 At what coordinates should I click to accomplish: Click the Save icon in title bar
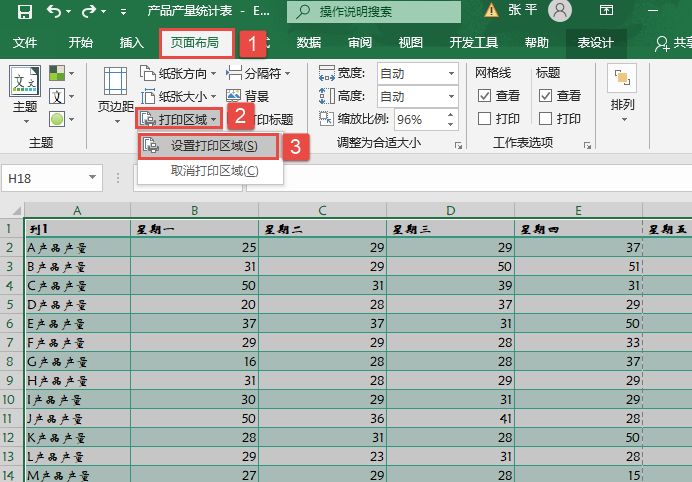tap(25, 11)
